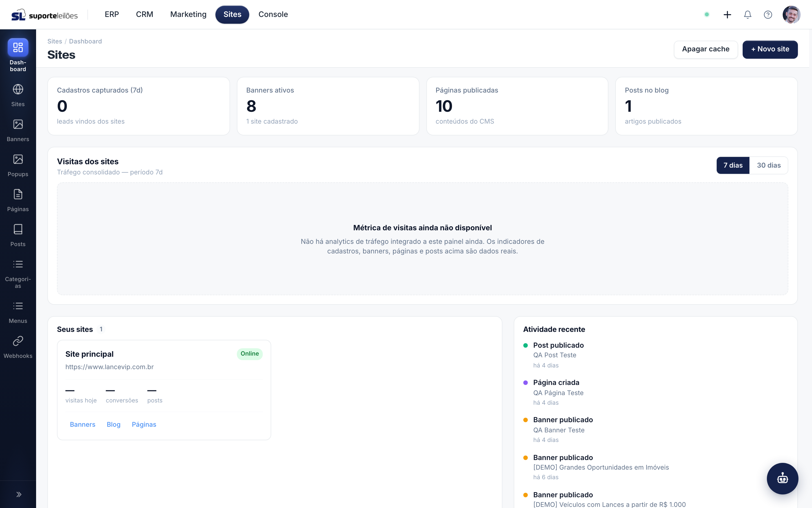Open the Páginas publicadas stat card

pos(517,106)
